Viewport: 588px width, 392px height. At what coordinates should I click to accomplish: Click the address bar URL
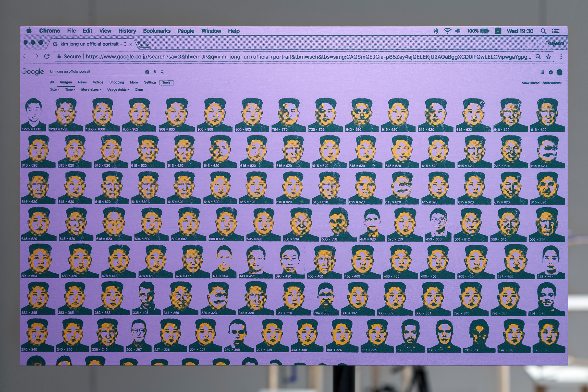(308, 57)
